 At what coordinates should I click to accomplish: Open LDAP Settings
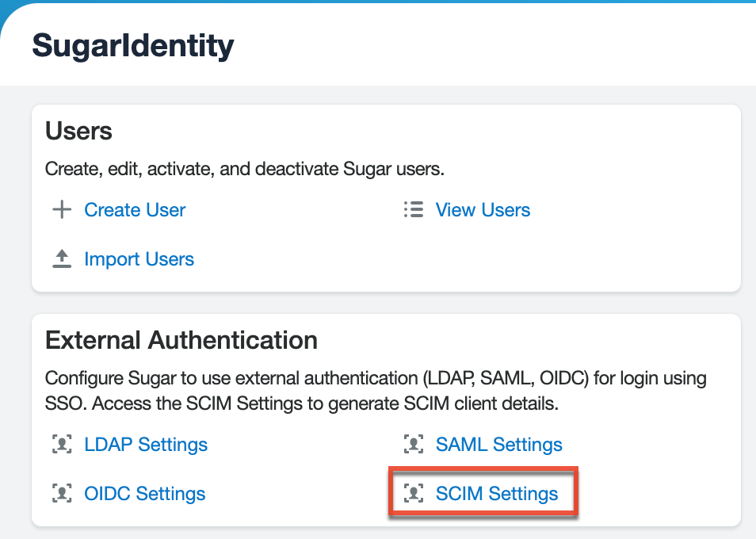[146, 445]
